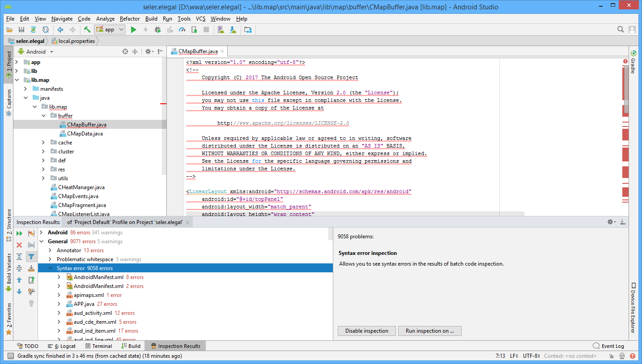Collapse the lib.map module node
This screenshot has width=642, height=364.
[17, 80]
